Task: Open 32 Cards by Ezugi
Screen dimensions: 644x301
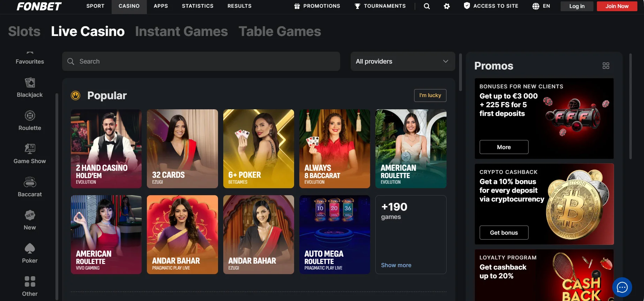Action: click(x=182, y=149)
